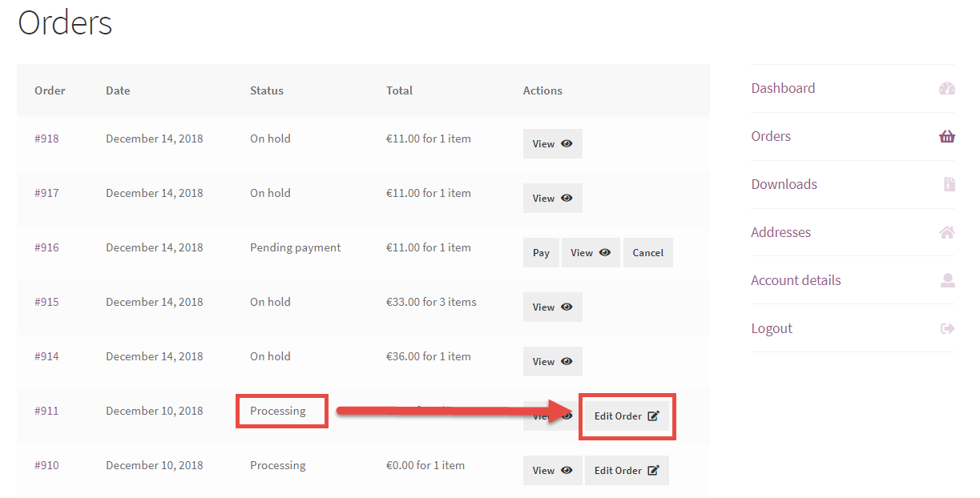Open order number #915 link
The image size is (980, 498).
coord(46,302)
